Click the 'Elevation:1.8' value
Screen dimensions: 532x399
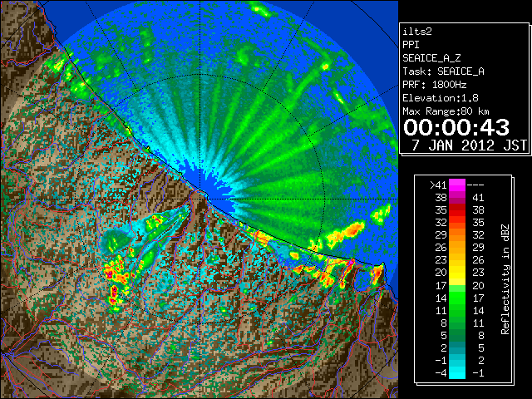[x=441, y=98]
